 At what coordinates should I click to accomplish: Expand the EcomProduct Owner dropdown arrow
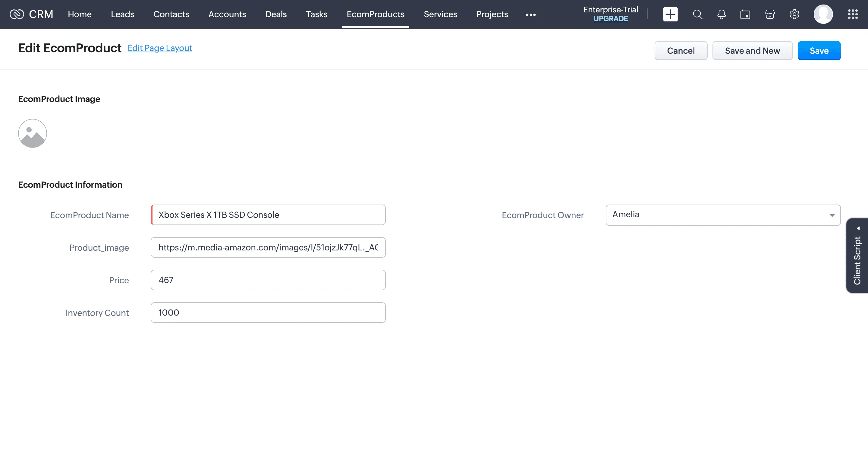point(832,215)
